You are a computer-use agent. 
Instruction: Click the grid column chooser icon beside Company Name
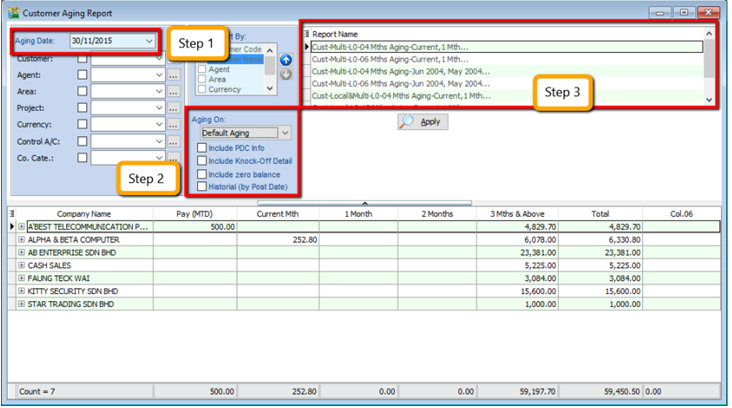tap(13, 213)
